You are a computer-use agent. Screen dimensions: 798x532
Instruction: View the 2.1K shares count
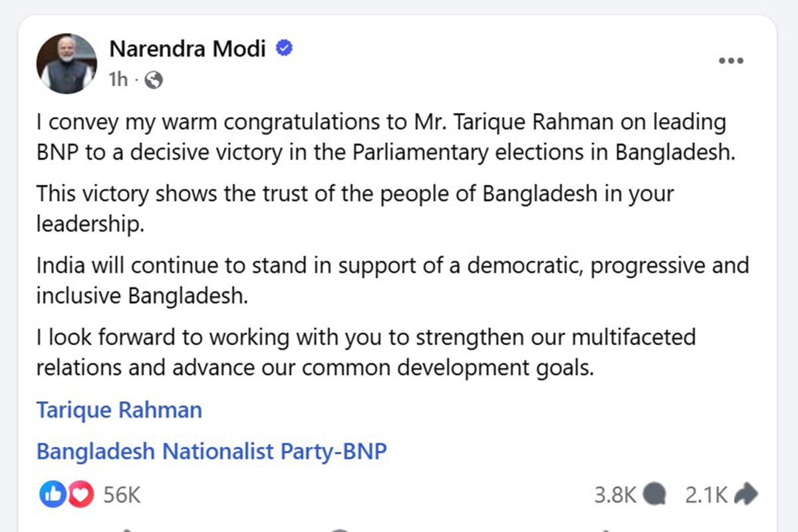706,494
